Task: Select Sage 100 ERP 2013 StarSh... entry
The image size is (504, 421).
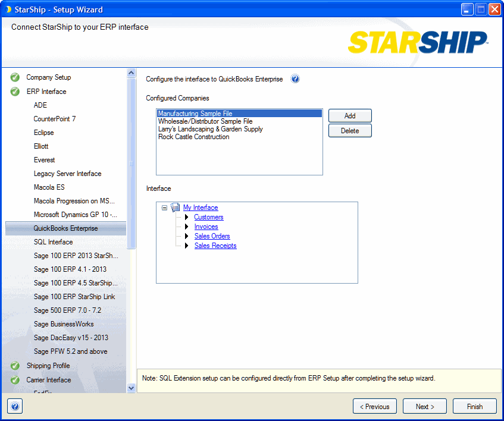Action: (76, 256)
